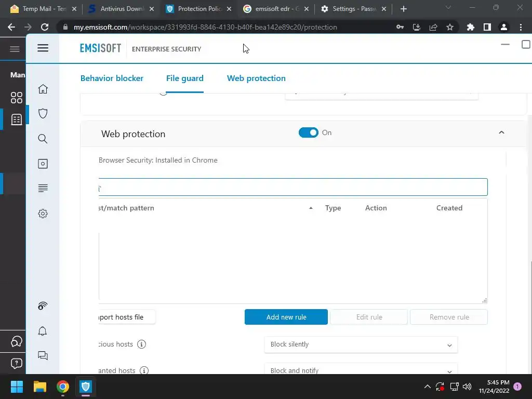This screenshot has width=532, height=399.
Task: Click the host rules search input field
Action: point(293,187)
